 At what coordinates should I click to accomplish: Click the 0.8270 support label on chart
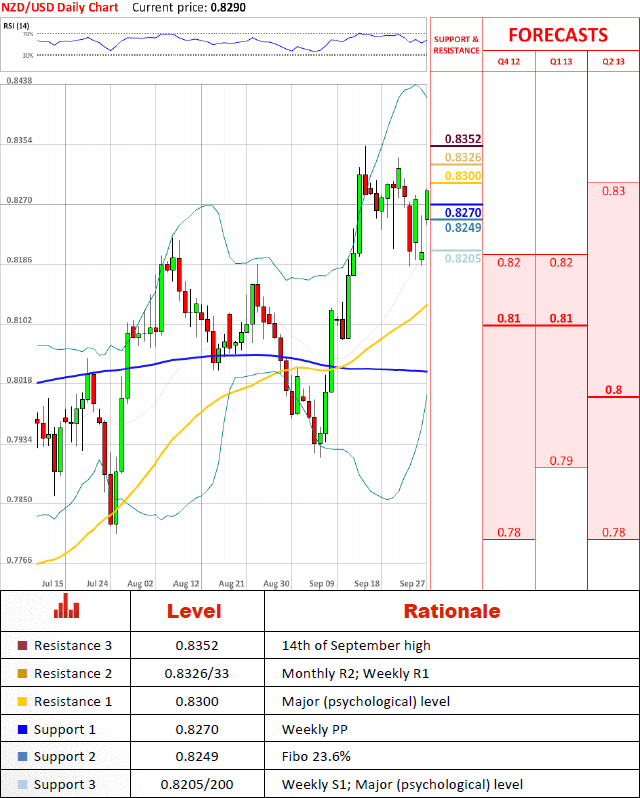[462, 213]
